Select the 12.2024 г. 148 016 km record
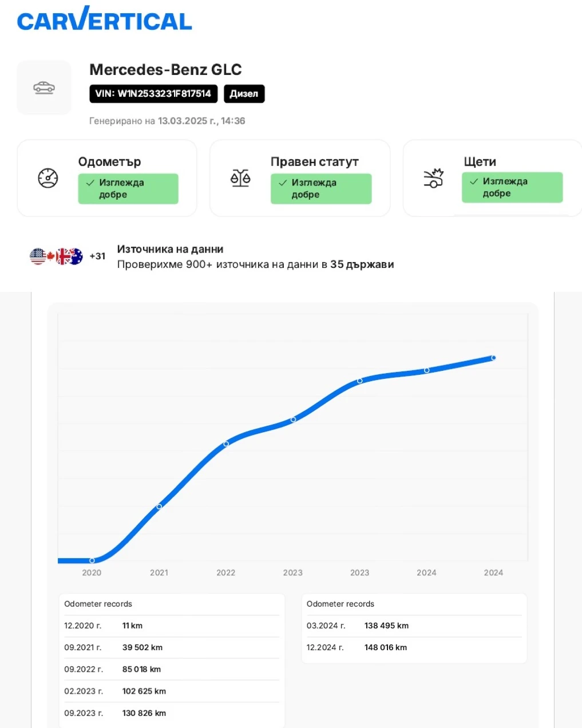The image size is (582, 728). pos(414,648)
